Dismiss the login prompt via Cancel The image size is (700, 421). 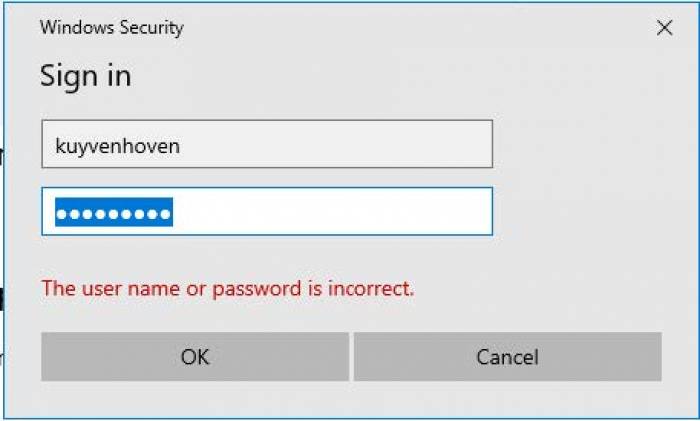[508, 356]
